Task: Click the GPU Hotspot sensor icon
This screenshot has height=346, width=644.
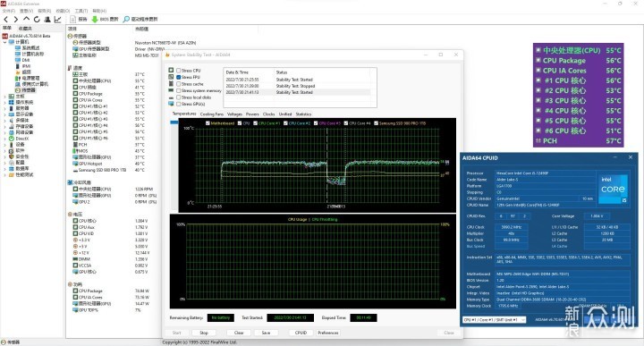Action: pyautogui.click(x=75, y=164)
